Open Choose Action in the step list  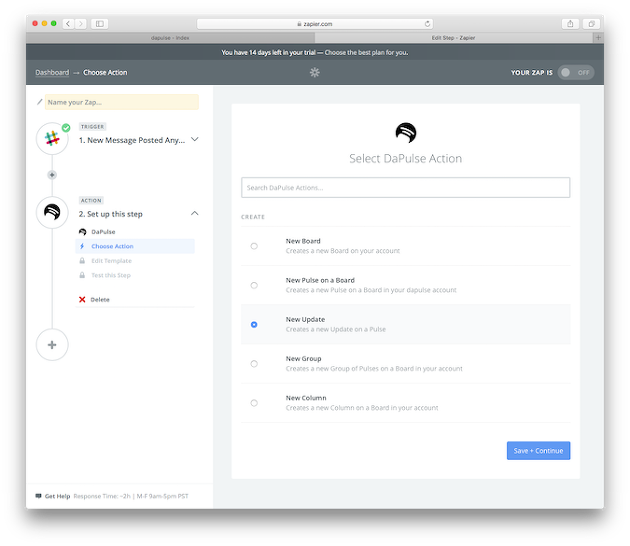[x=135, y=246]
